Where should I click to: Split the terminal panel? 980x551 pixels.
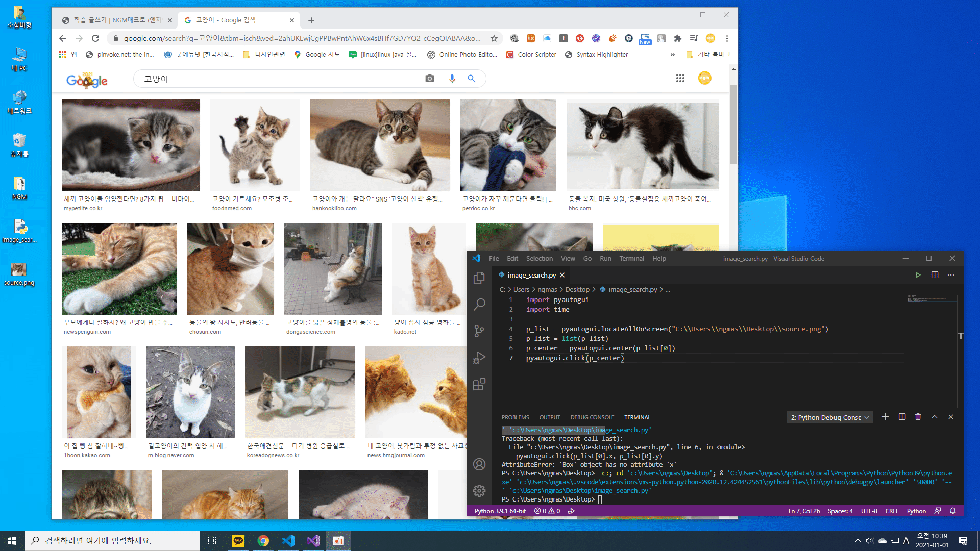pos(902,417)
